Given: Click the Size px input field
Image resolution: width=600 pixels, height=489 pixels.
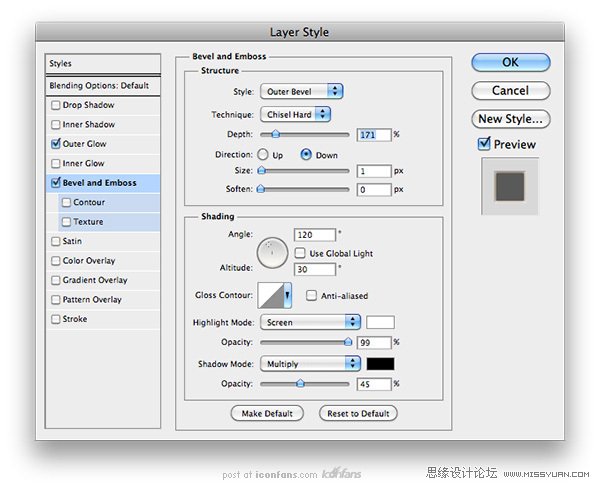Looking at the screenshot, I should click(374, 171).
